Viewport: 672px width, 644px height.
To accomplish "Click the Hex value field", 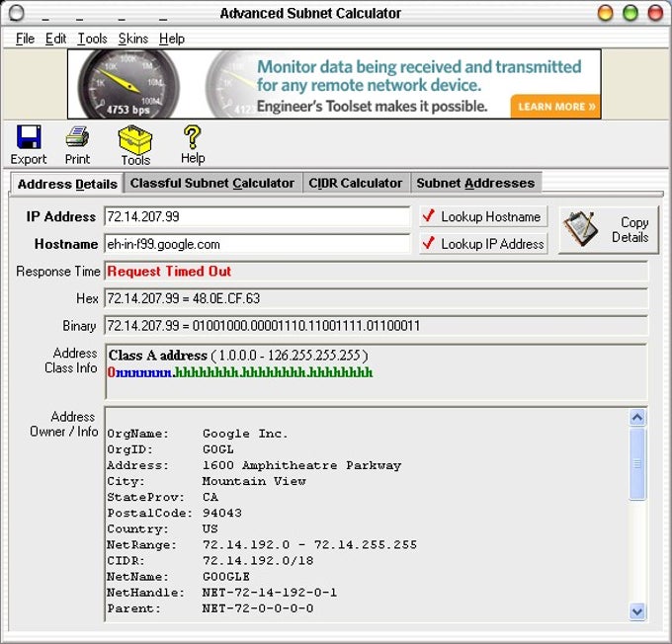I will [376, 298].
